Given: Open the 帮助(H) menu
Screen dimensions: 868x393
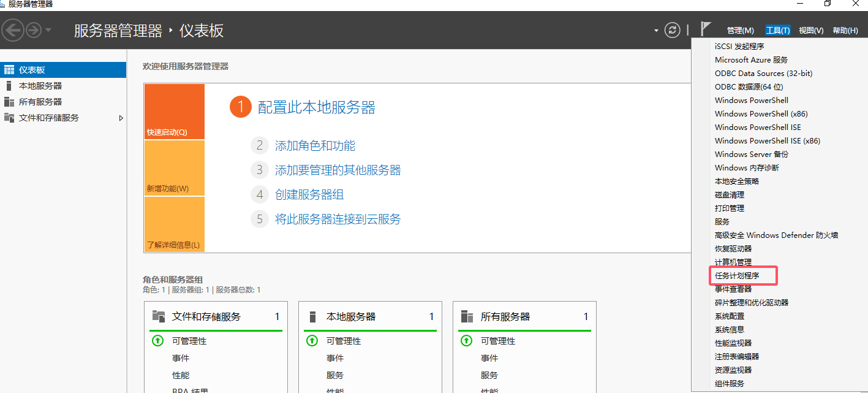Looking at the screenshot, I should [845, 31].
